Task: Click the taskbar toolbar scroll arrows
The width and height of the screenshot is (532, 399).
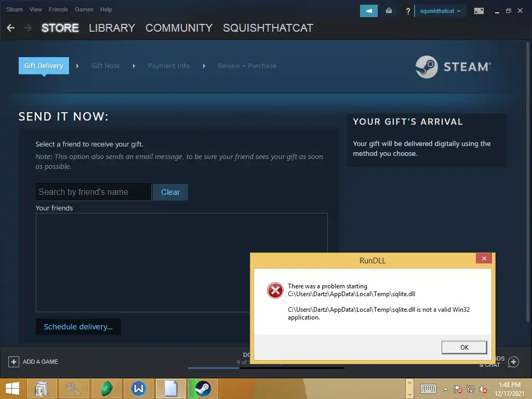Action: tap(409, 389)
